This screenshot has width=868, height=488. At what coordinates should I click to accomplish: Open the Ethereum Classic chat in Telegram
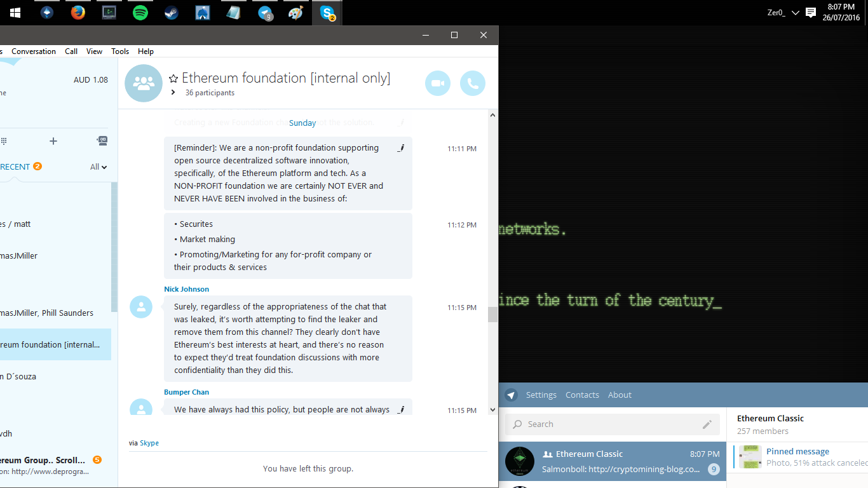point(613,461)
